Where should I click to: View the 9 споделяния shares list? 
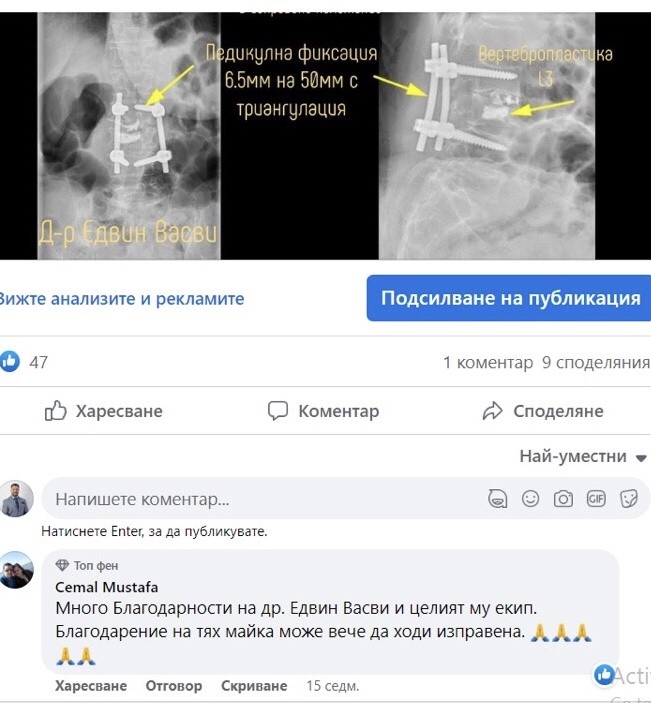(596, 362)
